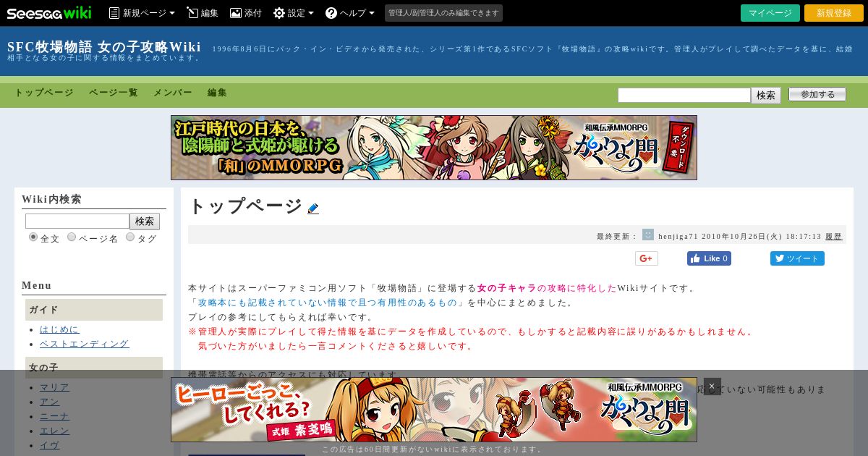Open the ニーナ sidebar link
The height and width of the screenshot is (456, 868).
tap(55, 416)
